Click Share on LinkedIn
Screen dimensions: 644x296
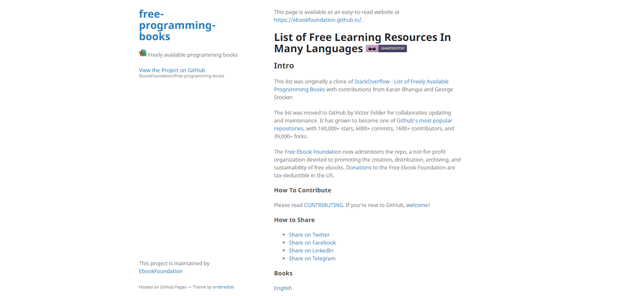point(311,251)
